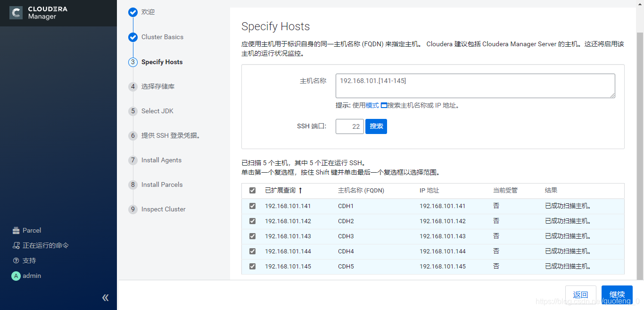This screenshot has width=644, height=310.
Task: Select the CDH1 hostname cell
Action: (346, 206)
